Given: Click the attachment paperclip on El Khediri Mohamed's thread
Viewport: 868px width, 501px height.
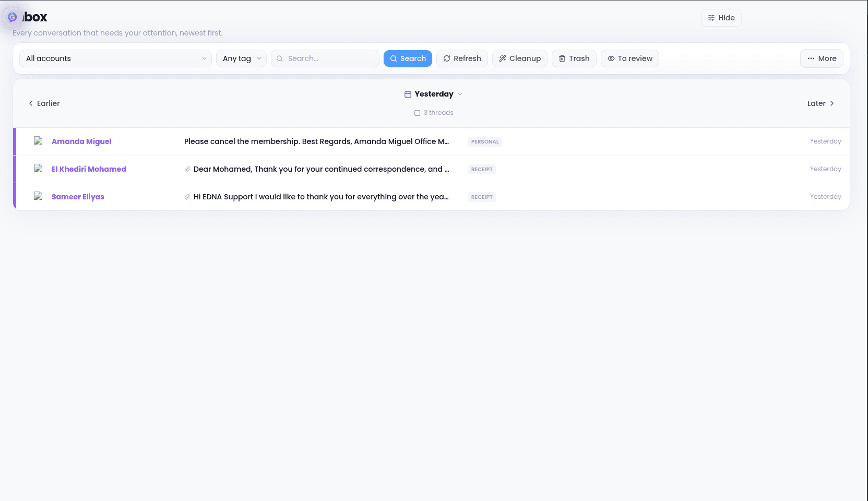Looking at the screenshot, I should [x=187, y=169].
